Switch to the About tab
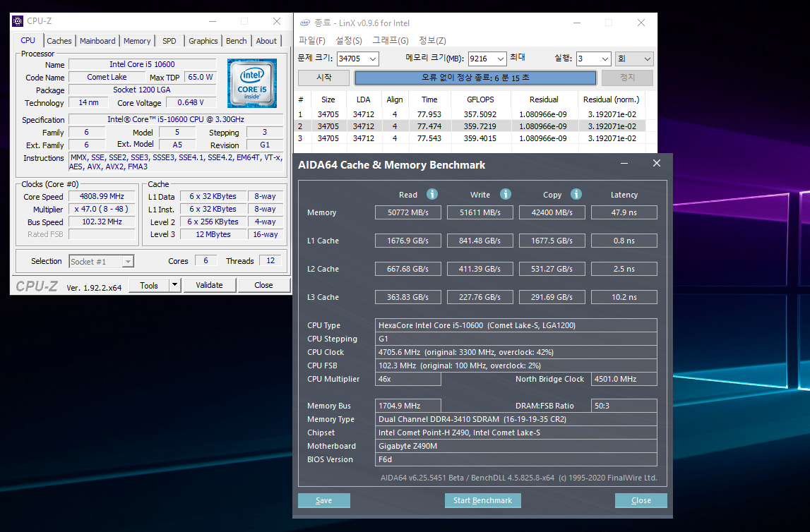Viewport: 810px width, 532px height. point(266,41)
